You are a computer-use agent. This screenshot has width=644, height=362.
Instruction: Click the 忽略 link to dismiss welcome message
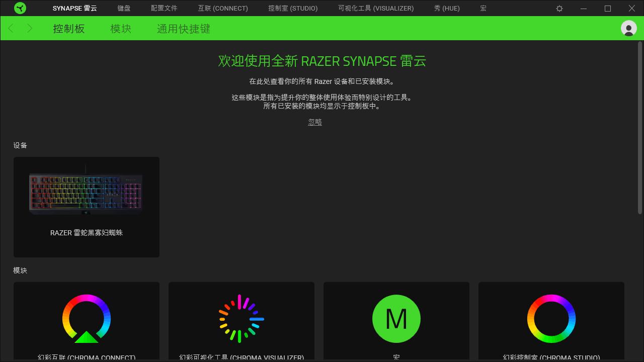click(x=315, y=122)
